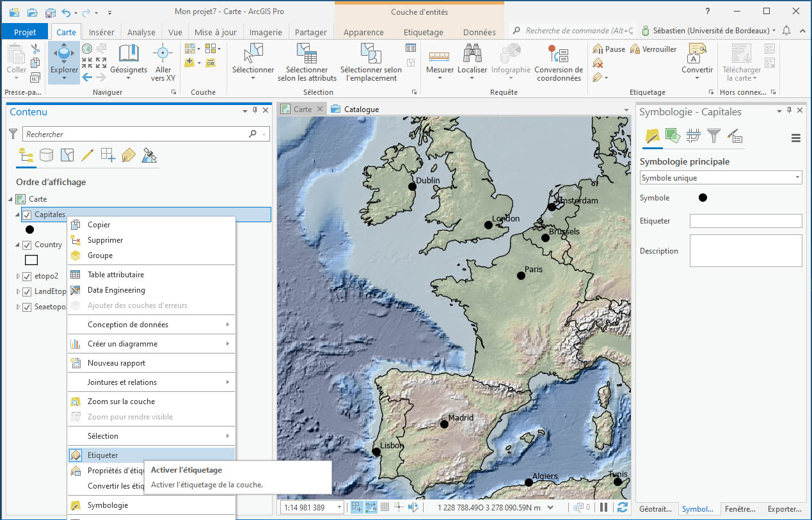Image resolution: width=812 pixels, height=520 pixels.
Task: Switch to the Catalogue view tab
Action: 361,110
